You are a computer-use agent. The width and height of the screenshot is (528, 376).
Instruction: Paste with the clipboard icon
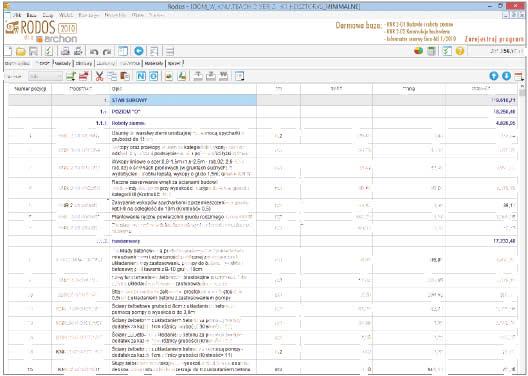click(x=125, y=76)
